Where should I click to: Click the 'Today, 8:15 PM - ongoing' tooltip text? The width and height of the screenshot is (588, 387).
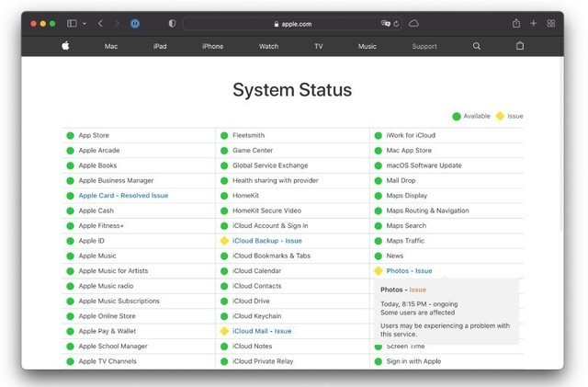tap(419, 304)
